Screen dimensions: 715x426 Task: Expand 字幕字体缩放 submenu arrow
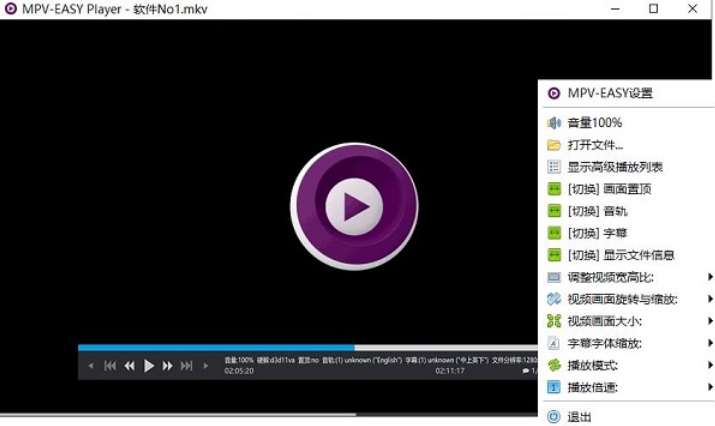[x=710, y=343]
